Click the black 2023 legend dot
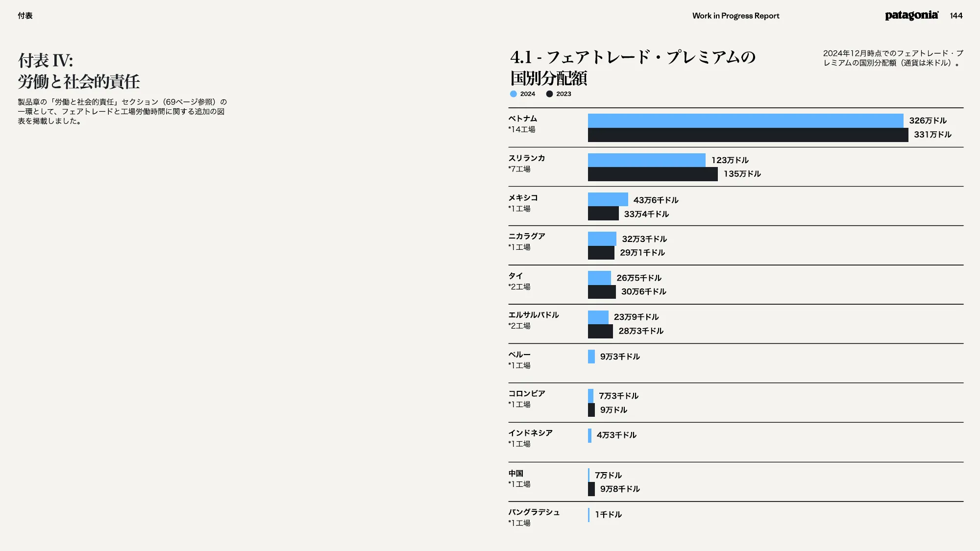The height and width of the screenshot is (551, 980). [x=549, y=94]
